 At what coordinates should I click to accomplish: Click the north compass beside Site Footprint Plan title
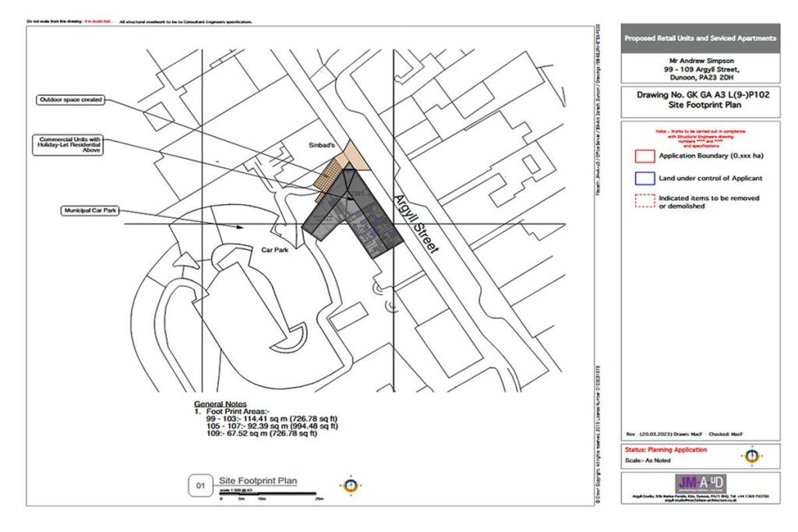[351, 485]
